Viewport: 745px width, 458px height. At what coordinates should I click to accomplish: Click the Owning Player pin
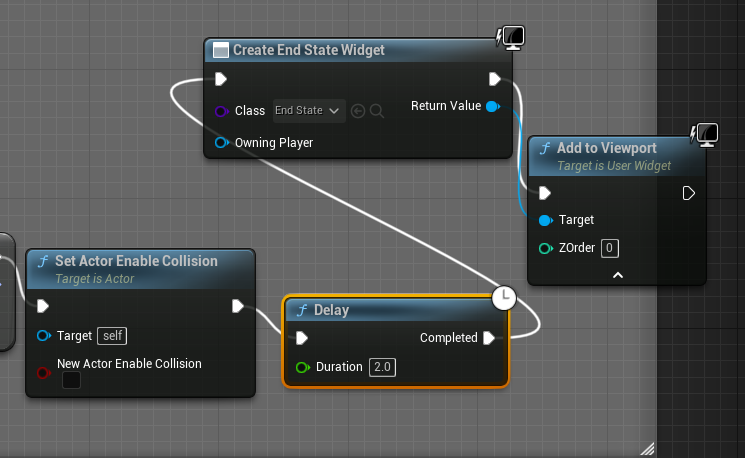tap(221, 143)
